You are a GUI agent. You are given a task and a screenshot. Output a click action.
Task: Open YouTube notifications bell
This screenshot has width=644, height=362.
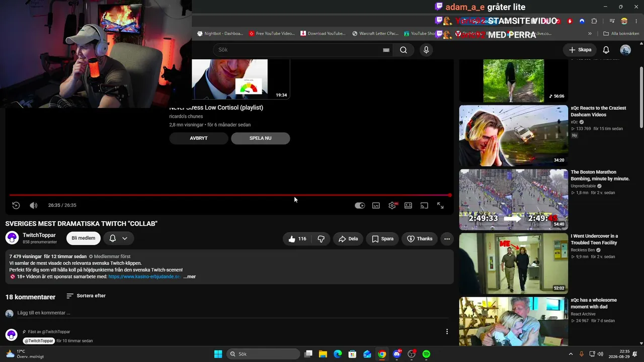coord(606,50)
